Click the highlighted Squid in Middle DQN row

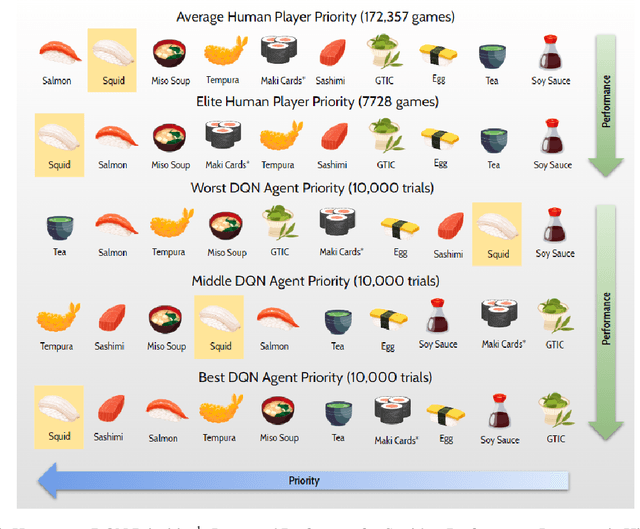(219, 327)
